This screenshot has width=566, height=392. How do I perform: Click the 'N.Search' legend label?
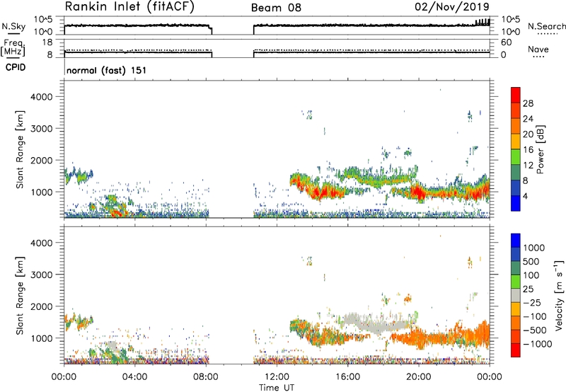[546, 26]
